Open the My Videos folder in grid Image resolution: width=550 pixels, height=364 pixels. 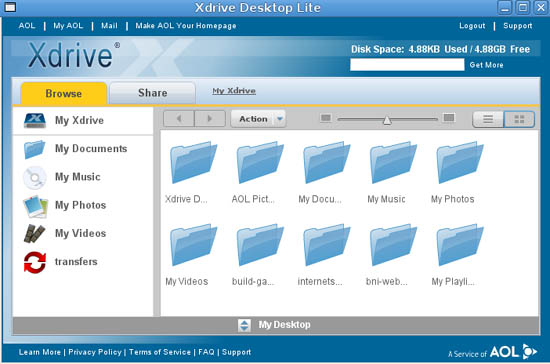(x=193, y=245)
